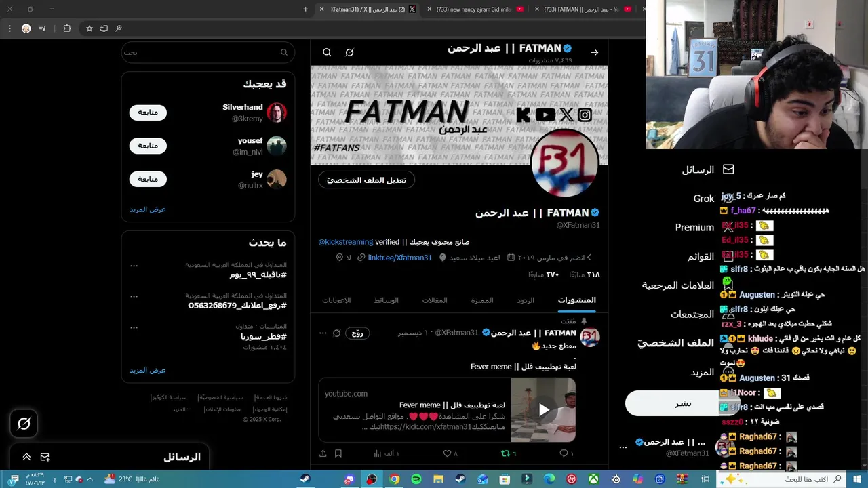Open الرسائل in the side navigation
Screen dimensions: 868x488
[x=708, y=169]
